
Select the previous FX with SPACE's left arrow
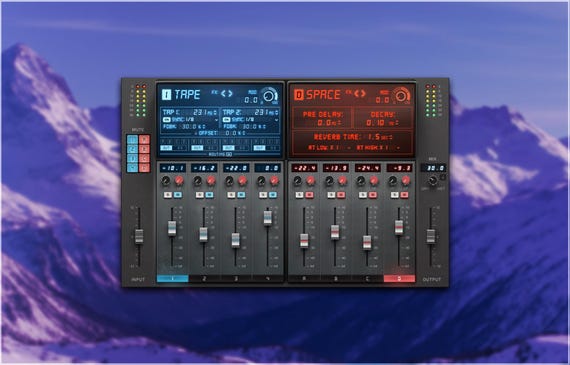click(357, 93)
